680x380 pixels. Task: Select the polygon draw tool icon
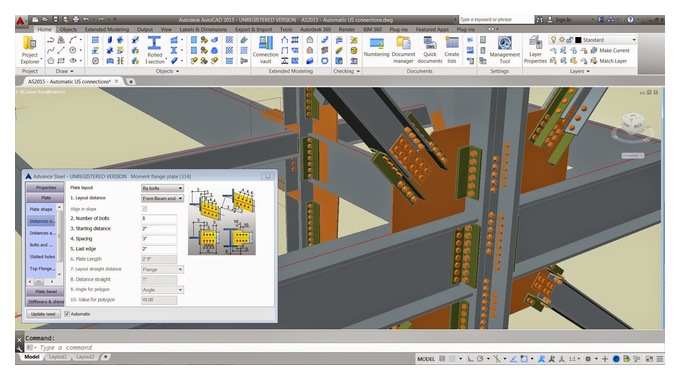tap(51, 61)
